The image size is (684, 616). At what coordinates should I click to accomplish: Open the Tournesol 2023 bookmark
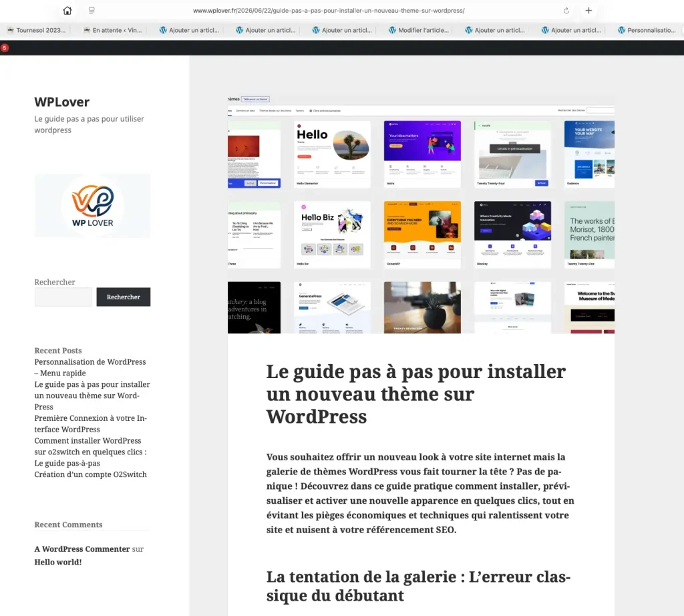point(37,30)
